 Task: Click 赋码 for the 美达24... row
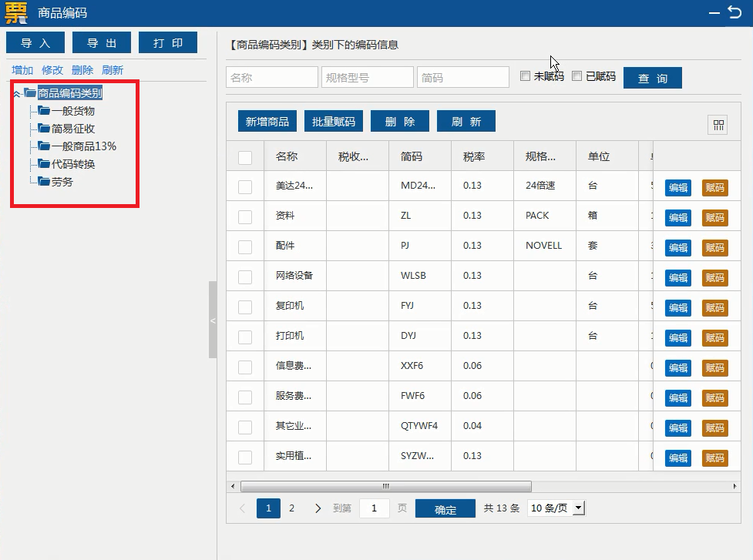[x=715, y=188]
